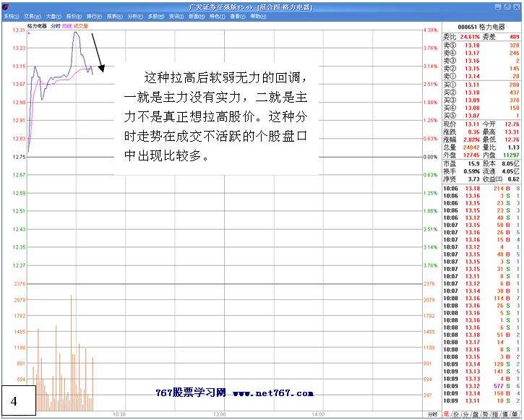Click 格力电器 label in chart legend
The image size is (524, 420).
[37, 26]
